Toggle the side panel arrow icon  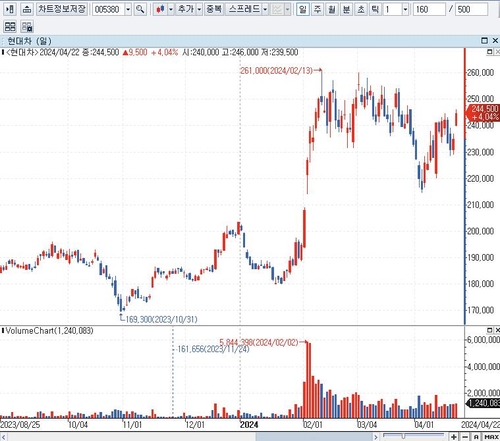point(10,9)
